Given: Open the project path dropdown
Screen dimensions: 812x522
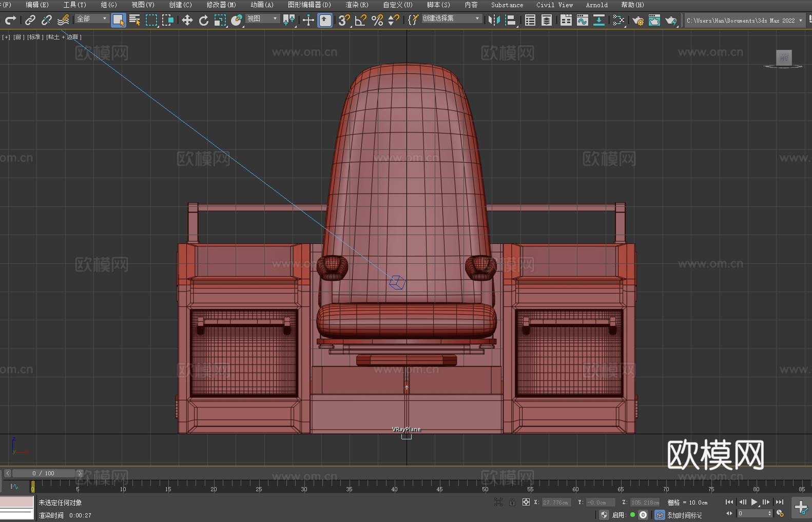Looking at the screenshot, I should pyautogui.click(x=745, y=21).
